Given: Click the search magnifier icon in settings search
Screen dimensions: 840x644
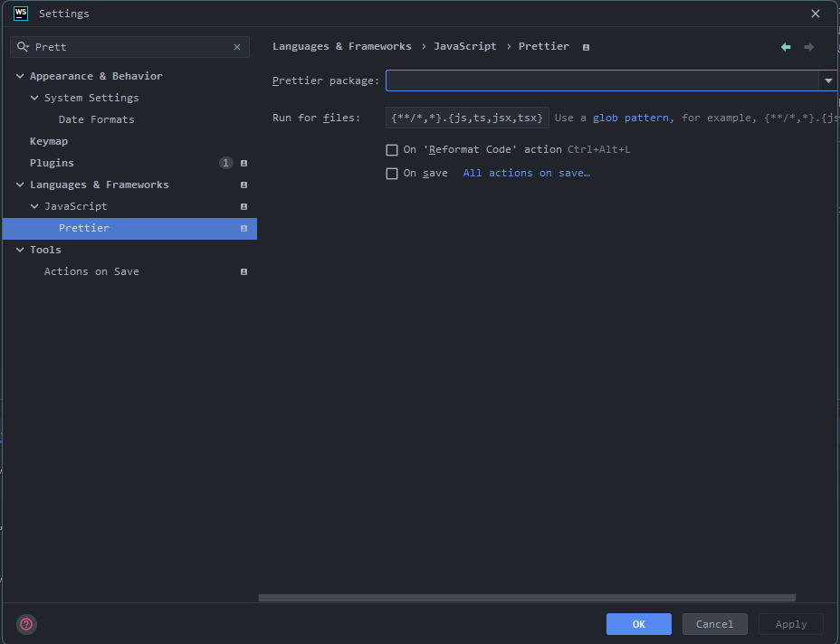Looking at the screenshot, I should (x=23, y=47).
